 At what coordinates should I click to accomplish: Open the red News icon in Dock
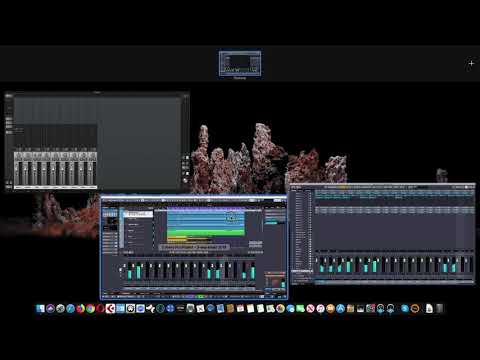(310, 309)
